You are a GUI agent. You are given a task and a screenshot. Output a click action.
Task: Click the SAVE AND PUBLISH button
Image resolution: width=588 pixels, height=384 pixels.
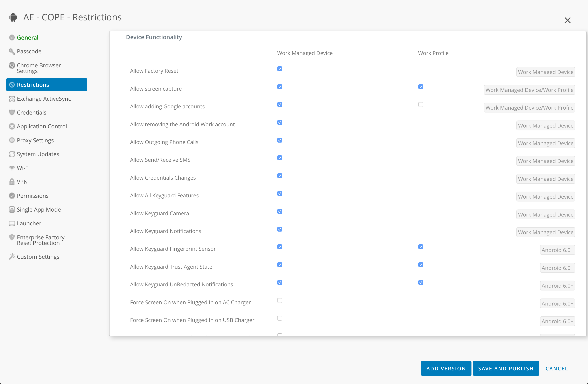505,368
